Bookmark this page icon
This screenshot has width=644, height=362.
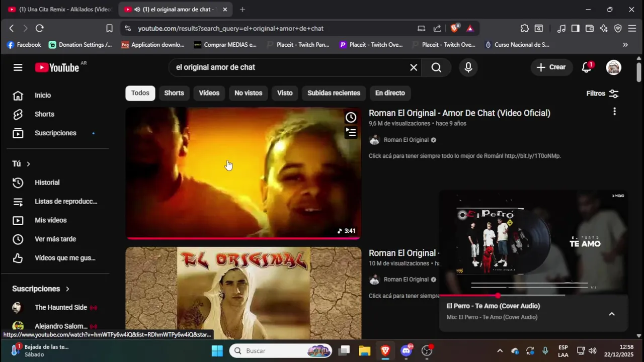tap(109, 29)
